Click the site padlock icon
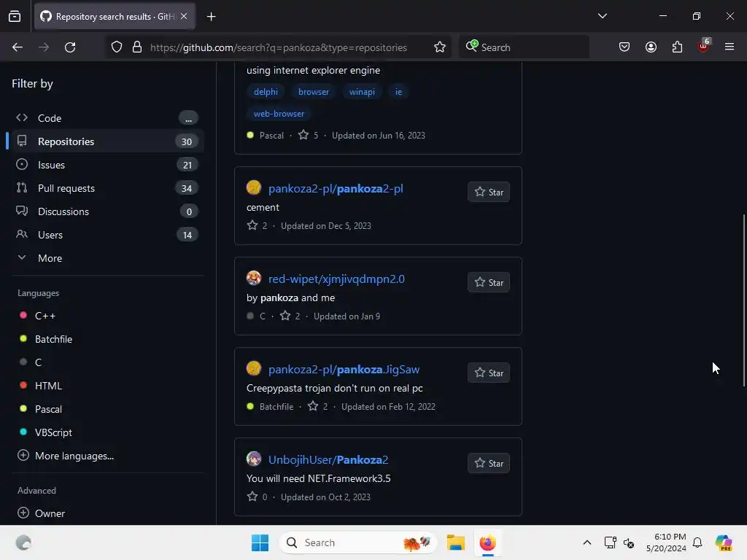This screenshot has height=560, width=747. click(137, 47)
